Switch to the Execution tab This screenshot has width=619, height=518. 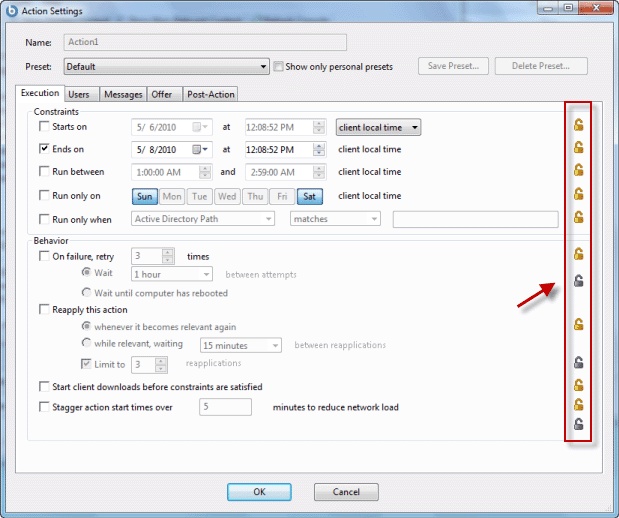40,93
